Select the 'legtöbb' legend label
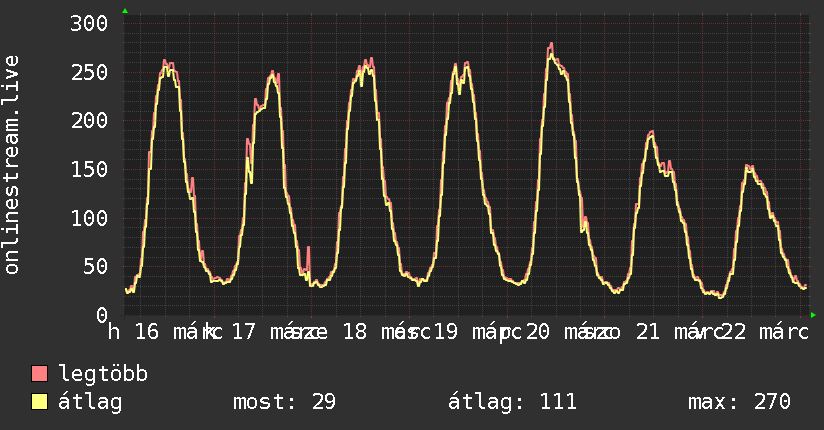 click(x=103, y=374)
